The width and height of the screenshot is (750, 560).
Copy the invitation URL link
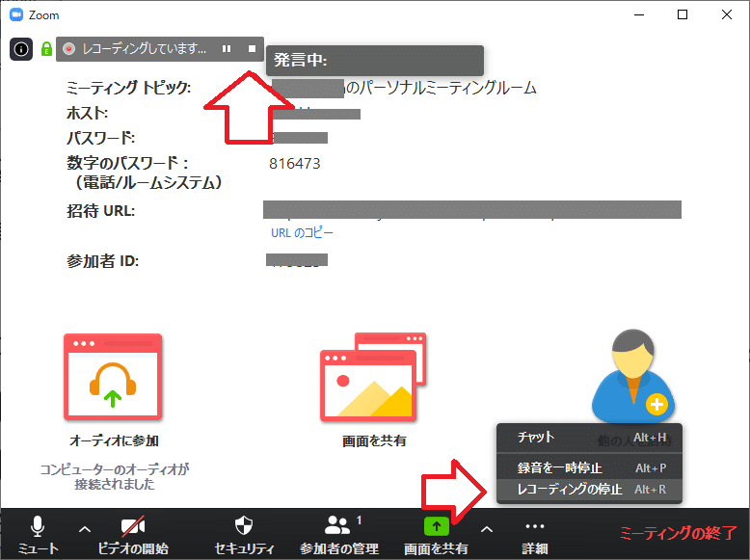point(302,233)
